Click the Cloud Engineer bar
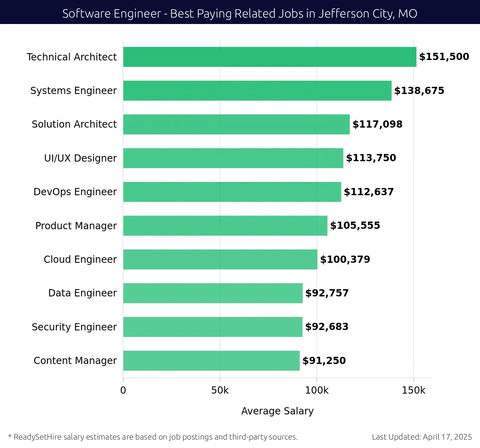Image resolution: width=480 pixels, height=448 pixels. click(x=220, y=259)
